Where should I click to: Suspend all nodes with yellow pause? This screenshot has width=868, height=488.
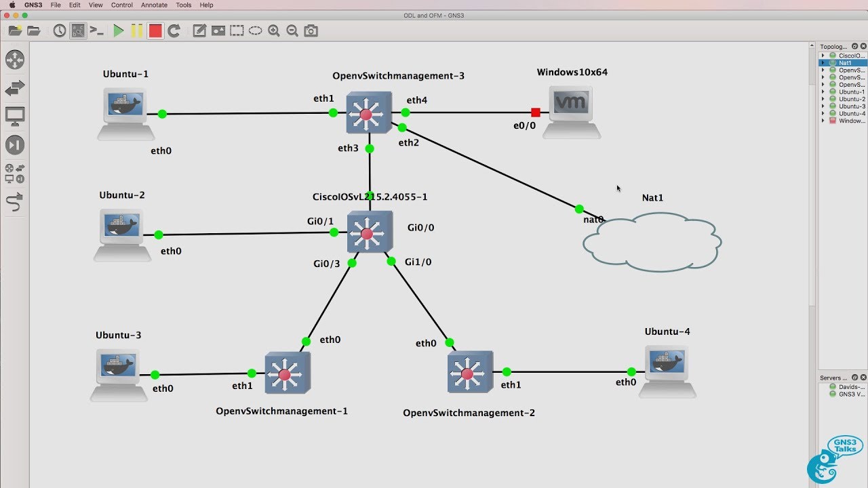137,30
